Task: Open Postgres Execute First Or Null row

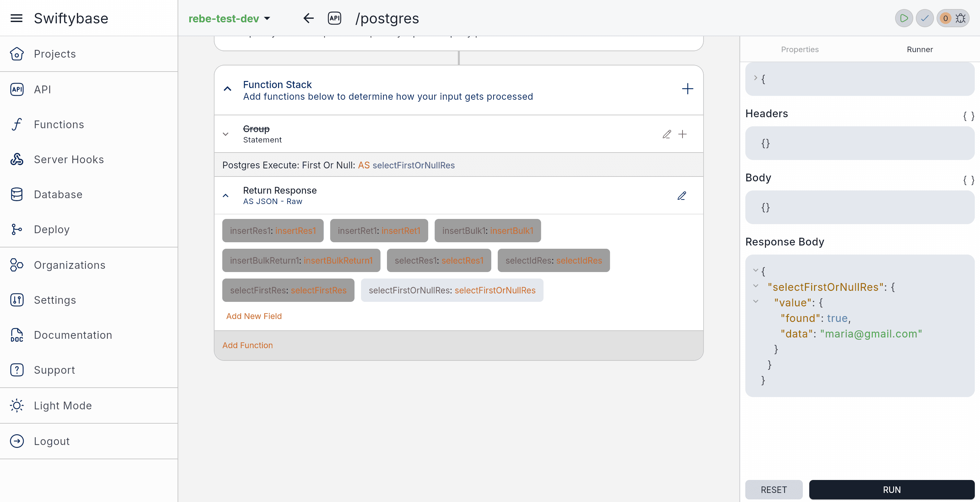Action: (x=459, y=165)
